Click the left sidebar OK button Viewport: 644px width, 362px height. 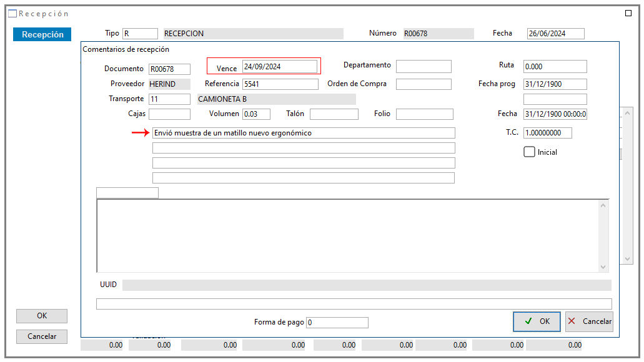42,316
